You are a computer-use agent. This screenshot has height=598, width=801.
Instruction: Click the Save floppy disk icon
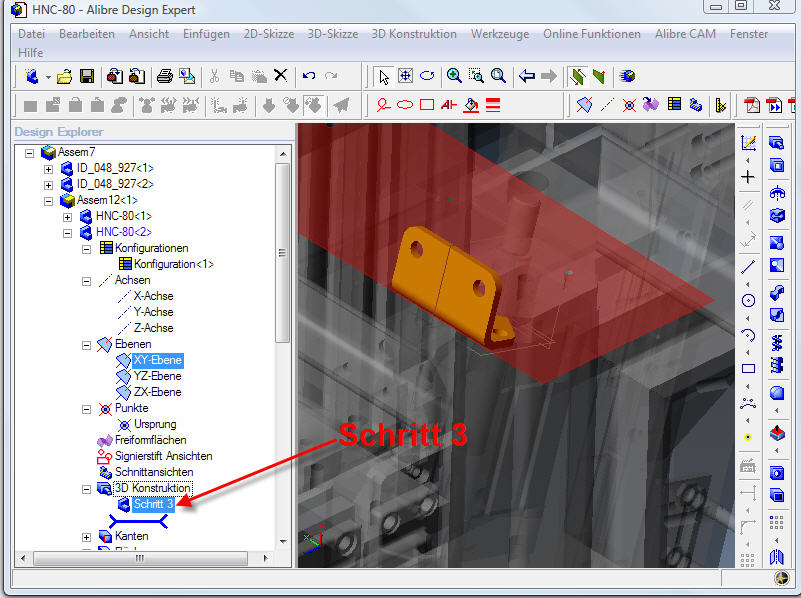coord(87,77)
